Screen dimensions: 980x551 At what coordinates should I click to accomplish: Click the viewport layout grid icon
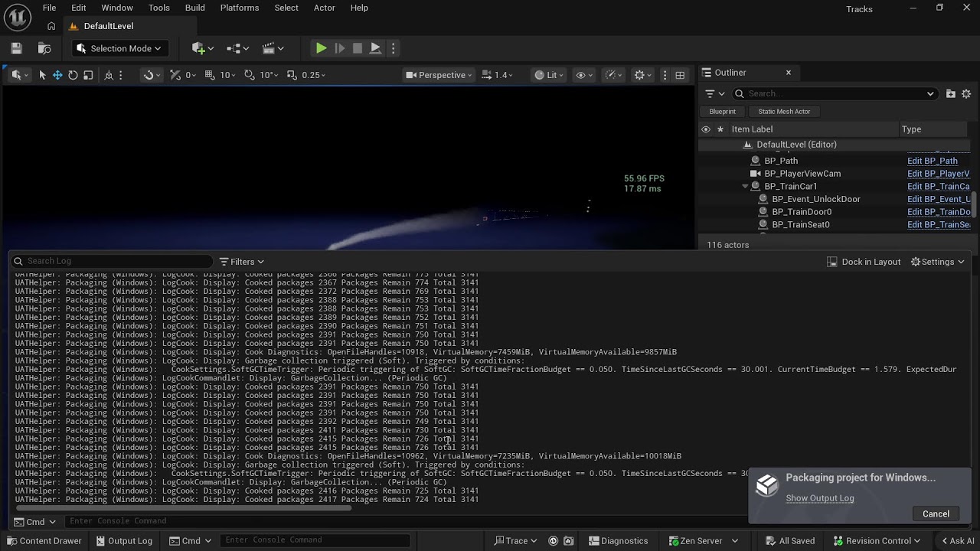pos(680,75)
